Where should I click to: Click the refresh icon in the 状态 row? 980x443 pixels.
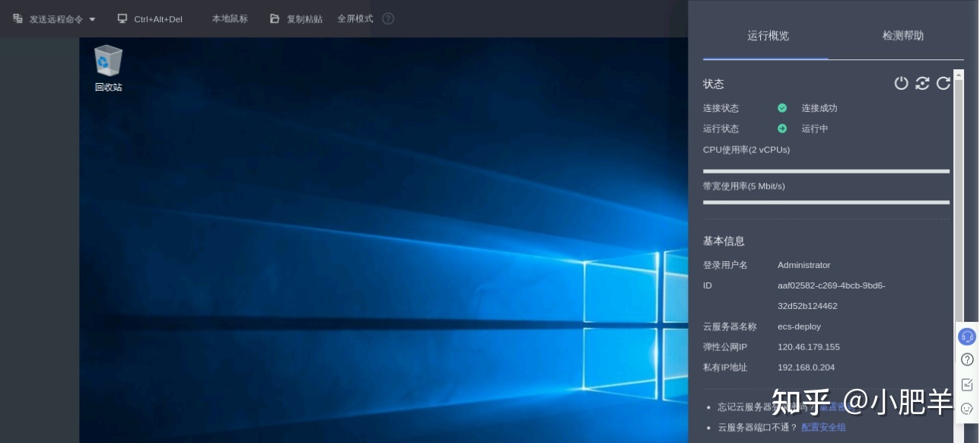943,84
